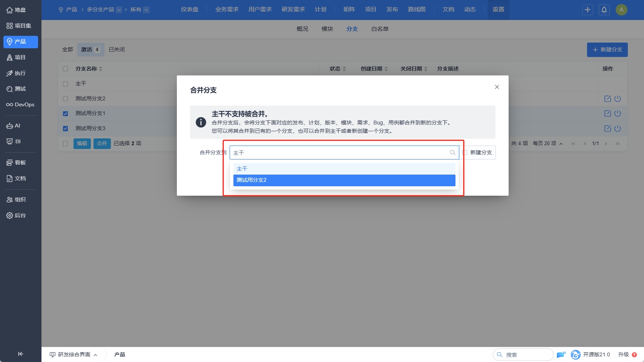Click close power icon for 测试用分支1
Screen dimensions: 644x362
[x=618, y=114]
